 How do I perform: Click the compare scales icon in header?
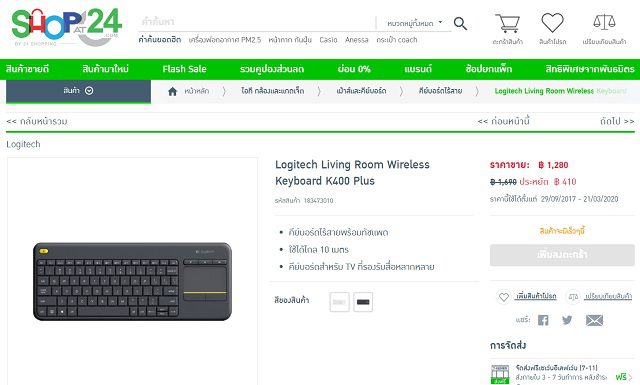pos(604,22)
